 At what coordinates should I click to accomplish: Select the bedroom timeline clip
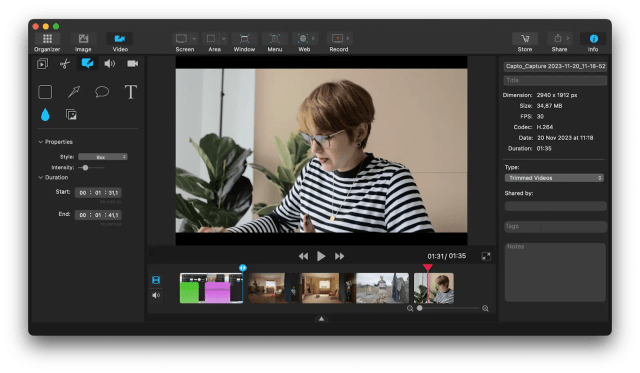[x=274, y=288]
